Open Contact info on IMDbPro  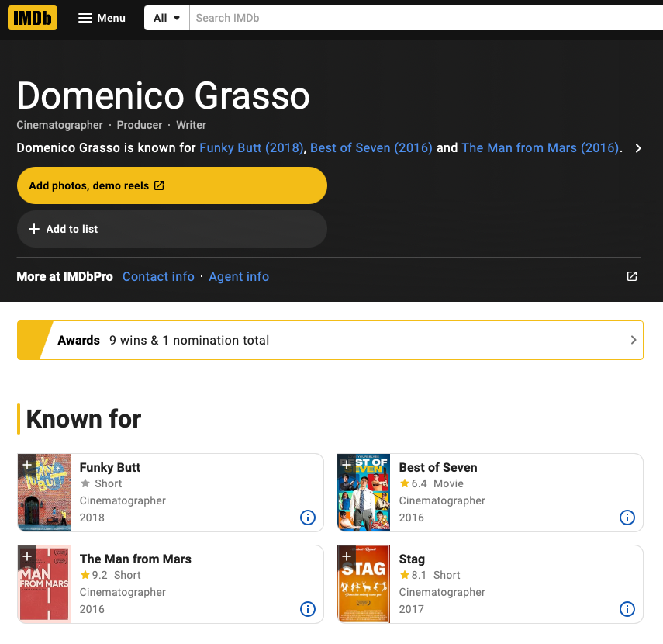pyautogui.click(x=158, y=276)
